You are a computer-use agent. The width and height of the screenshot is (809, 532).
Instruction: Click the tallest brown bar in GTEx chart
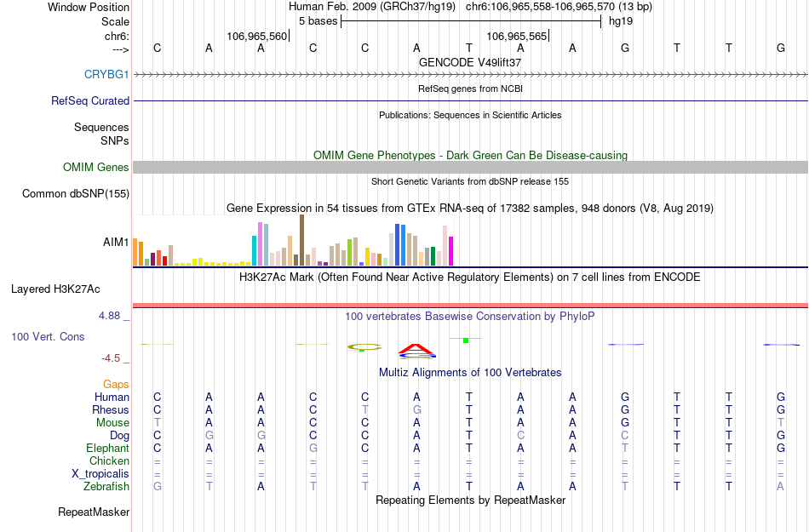tap(301, 240)
